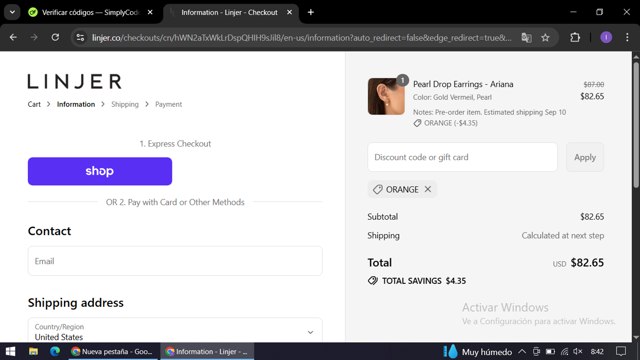This screenshot has height=360, width=640.
Task: Launch Microsoft Edge from the taskbar
Action: 55,351
